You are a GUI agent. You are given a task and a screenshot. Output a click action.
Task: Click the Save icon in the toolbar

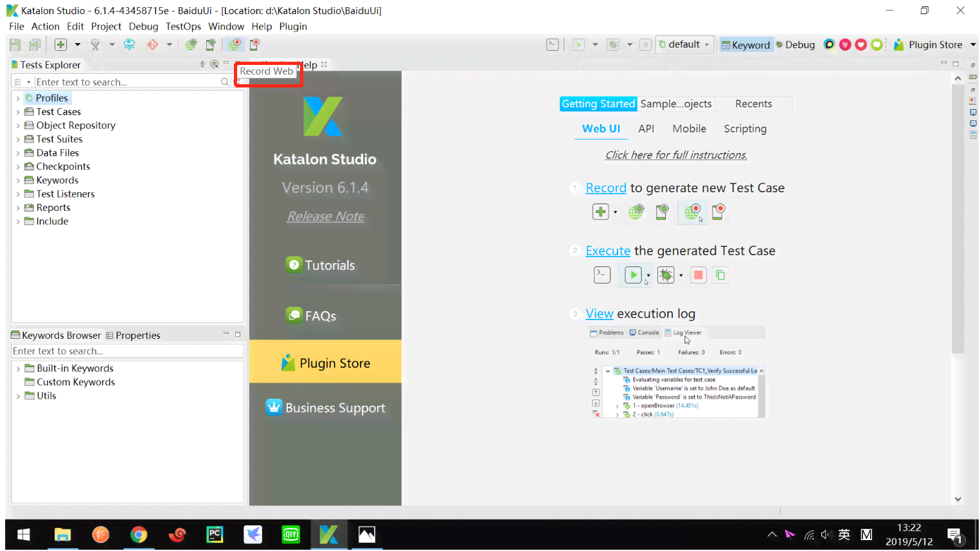[x=15, y=44]
